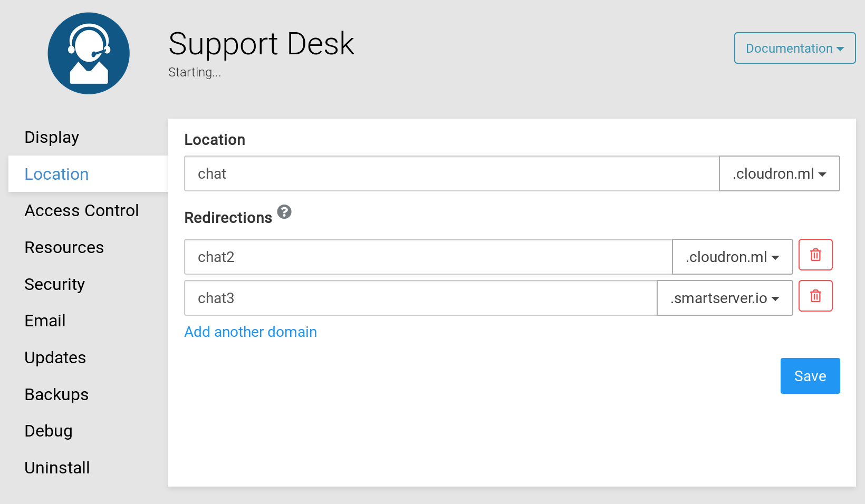The image size is (865, 504).
Task: Expand the Location domain .cloudron.ml dropdown
Action: (x=779, y=174)
